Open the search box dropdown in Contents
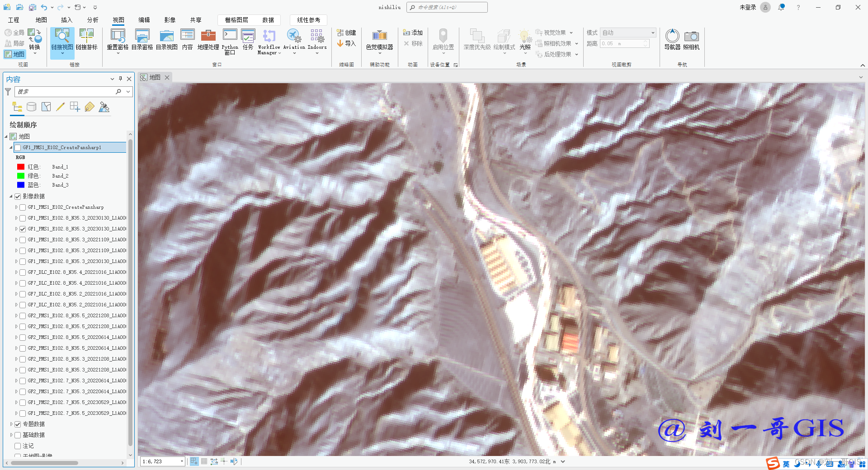868x470 pixels. pos(128,92)
